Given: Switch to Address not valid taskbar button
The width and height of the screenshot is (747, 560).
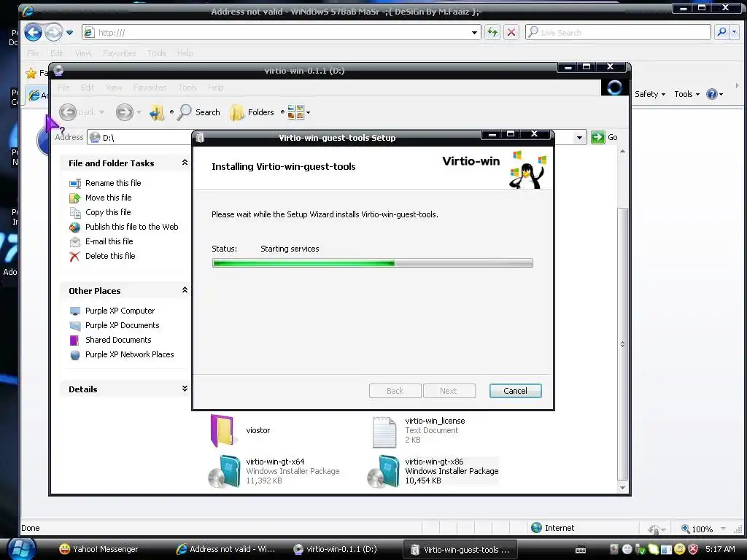Looking at the screenshot, I should [x=226, y=549].
